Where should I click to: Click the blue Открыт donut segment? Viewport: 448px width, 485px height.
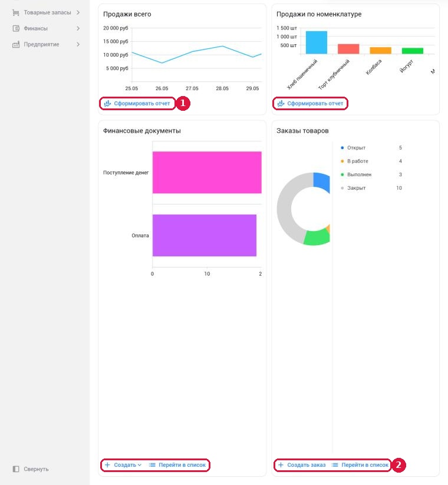pyautogui.click(x=322, y=182)
